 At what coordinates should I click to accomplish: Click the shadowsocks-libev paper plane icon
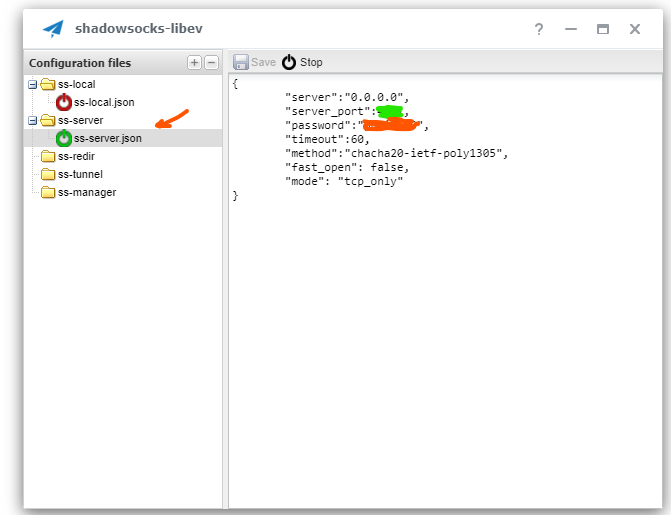pyautogui.click(x=53, y=29)
